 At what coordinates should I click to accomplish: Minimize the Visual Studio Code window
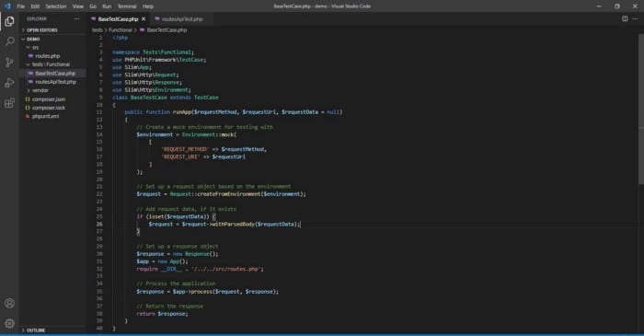599,6
